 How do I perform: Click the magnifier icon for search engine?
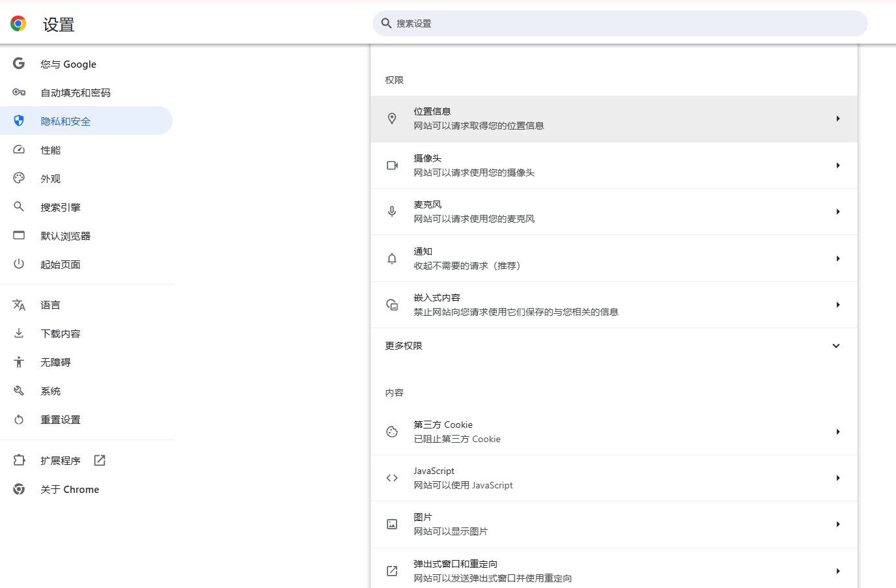pyautogui.click(x=19, y=206)
